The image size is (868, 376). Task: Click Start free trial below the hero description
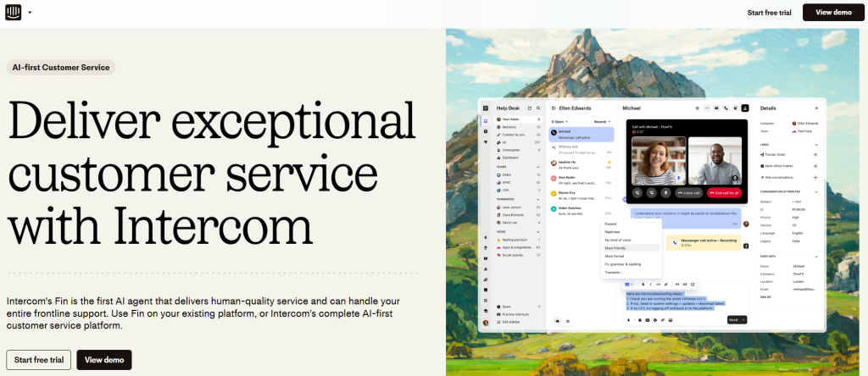pos(39,359)
